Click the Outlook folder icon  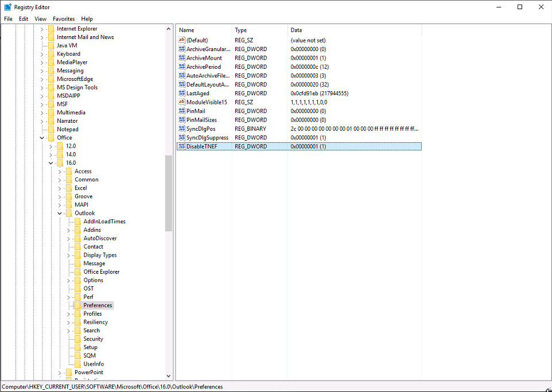pyautogui.click(x=69, y=213)
